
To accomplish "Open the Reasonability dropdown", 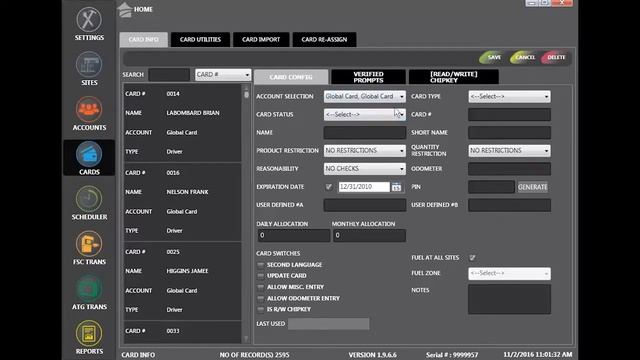I will [364, 169].
